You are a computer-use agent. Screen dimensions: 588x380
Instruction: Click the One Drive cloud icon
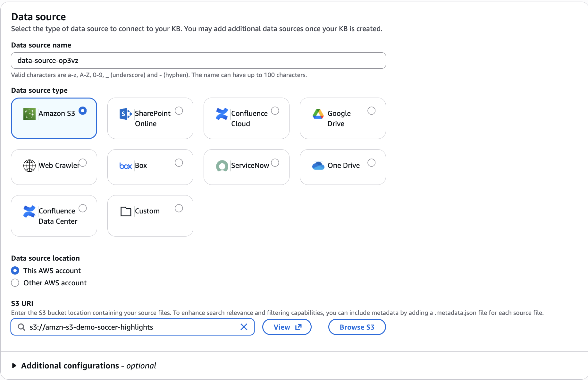(318, 166)
